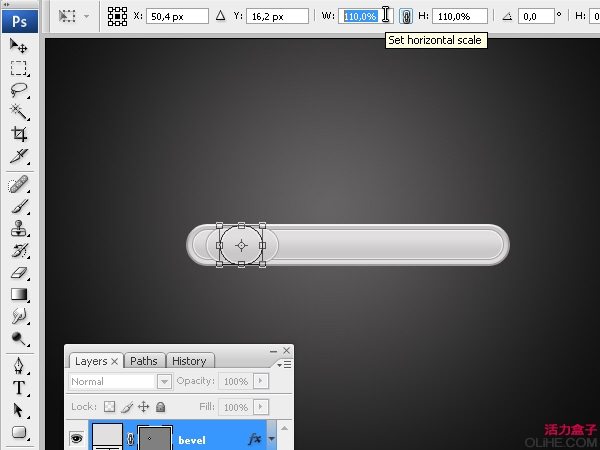Hide the bevel layer with eye icon

pos(77,439)
